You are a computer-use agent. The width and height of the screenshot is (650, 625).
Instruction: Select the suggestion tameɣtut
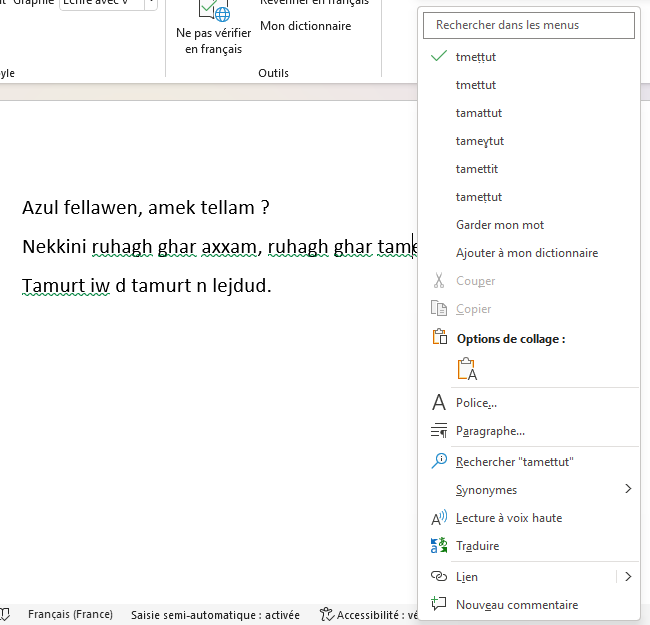pyautogui.click(x=480, y=141)
